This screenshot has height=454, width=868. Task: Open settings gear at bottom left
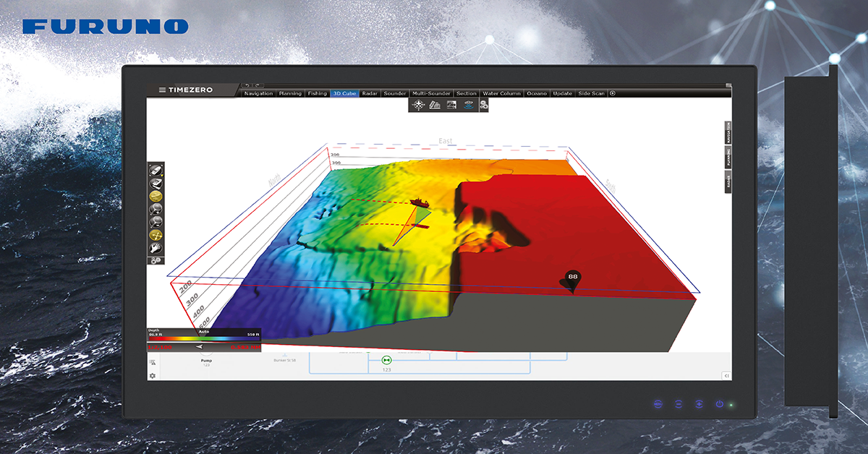tap(153, 376)
